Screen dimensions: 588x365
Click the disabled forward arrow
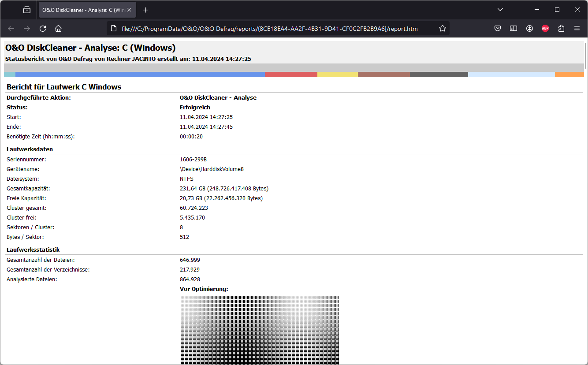pos(27,29)
